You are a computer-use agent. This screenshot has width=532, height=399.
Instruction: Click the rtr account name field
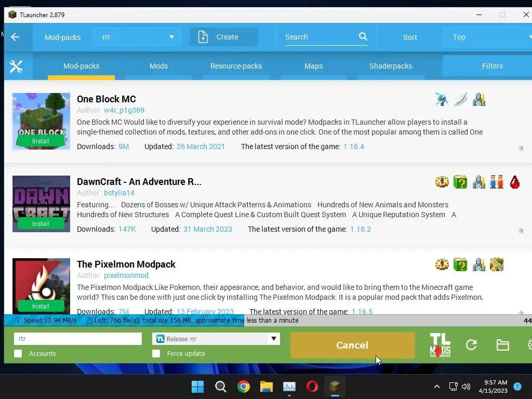[x=78, y=339]
